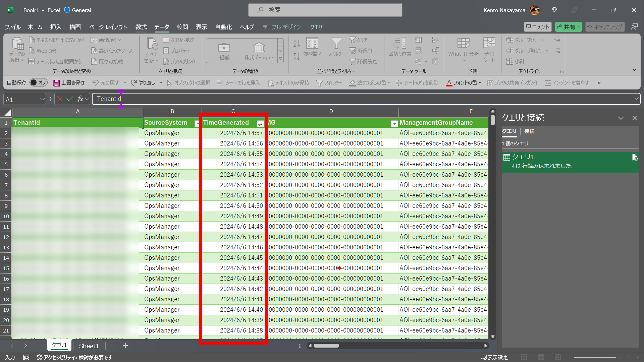
Task: Click the Remove Duplicates icon
Action: tap(418, 51)
